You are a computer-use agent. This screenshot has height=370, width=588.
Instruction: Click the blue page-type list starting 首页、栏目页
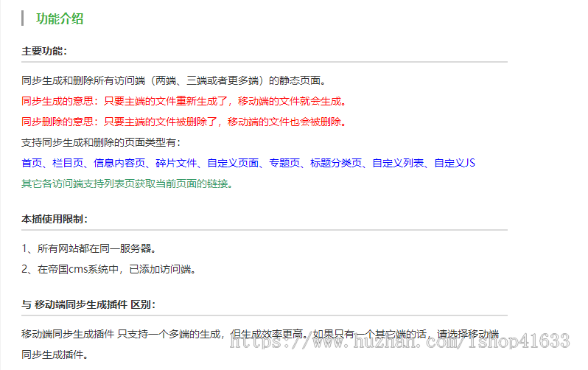[248, 163]
